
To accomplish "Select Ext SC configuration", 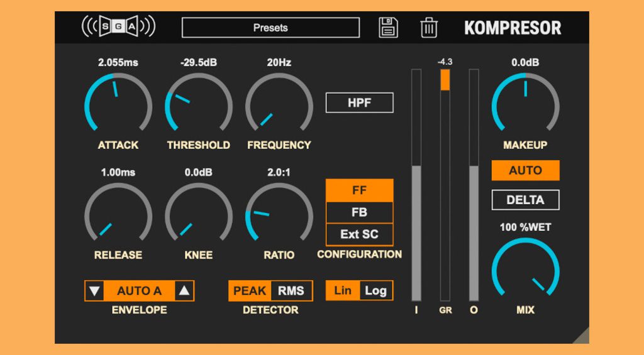I will (x=359, y=234).
